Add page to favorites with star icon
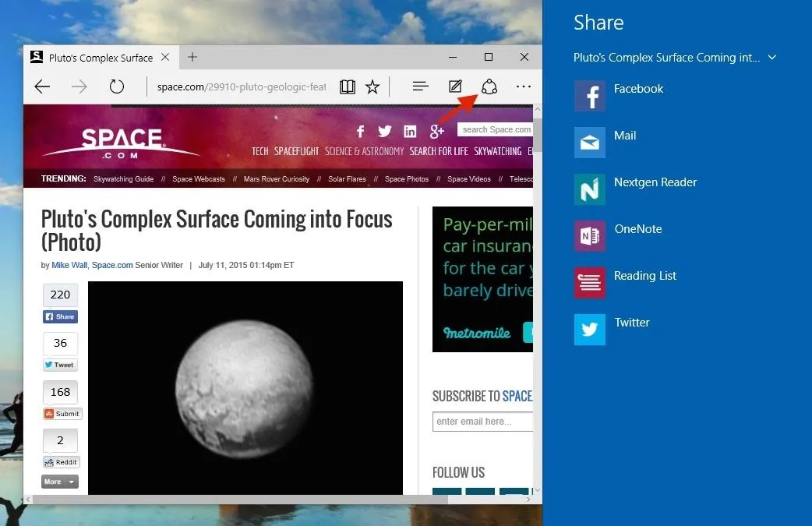This screenshot has height=526, width=812. tap(372, 86)
